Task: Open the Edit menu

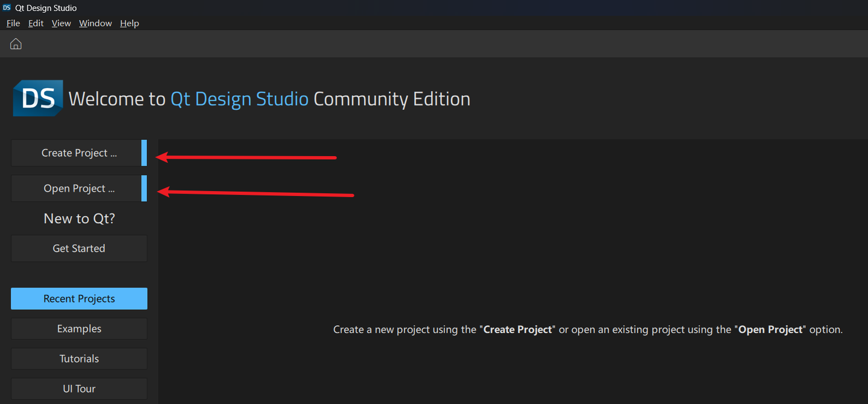Action: click(36, 24)
